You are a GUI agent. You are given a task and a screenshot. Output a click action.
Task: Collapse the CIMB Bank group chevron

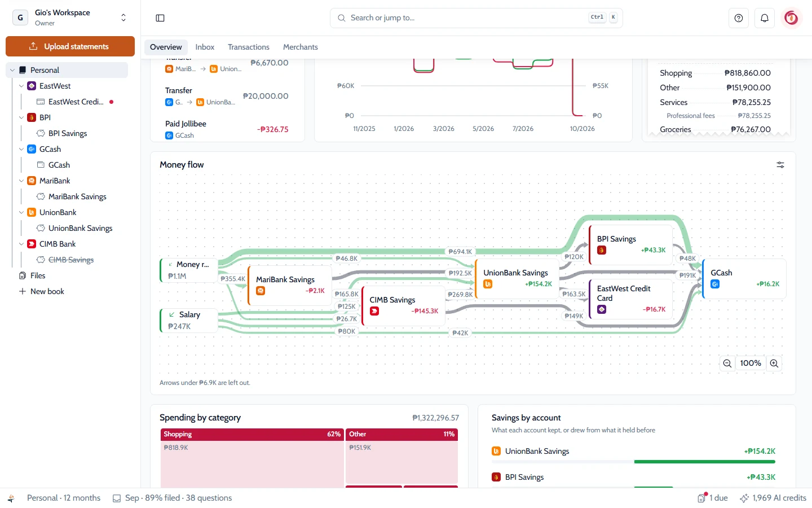tap(21, 244)
